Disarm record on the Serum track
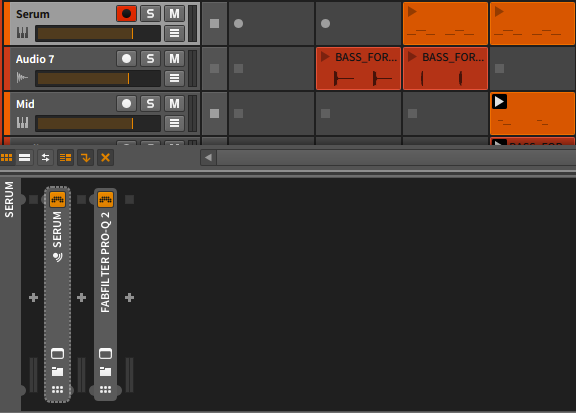 pyautogui.click(x=126, y=14)
